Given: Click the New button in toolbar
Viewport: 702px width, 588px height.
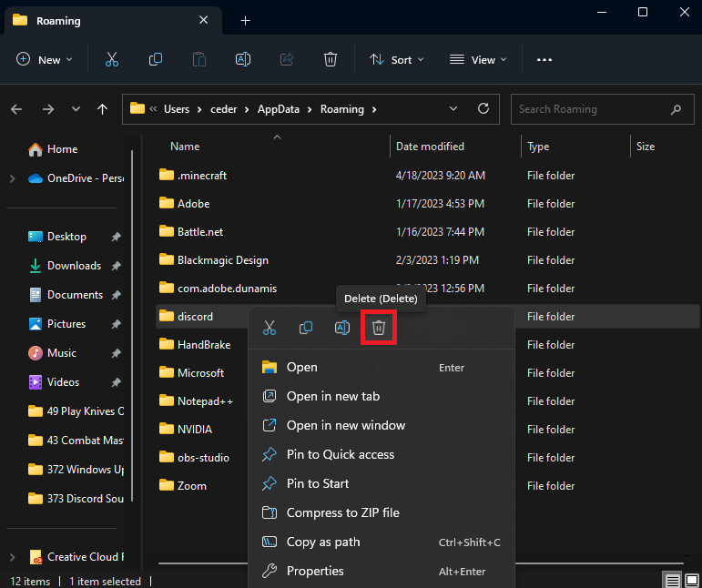Looking at the screenshot, I should coord(42,60).
